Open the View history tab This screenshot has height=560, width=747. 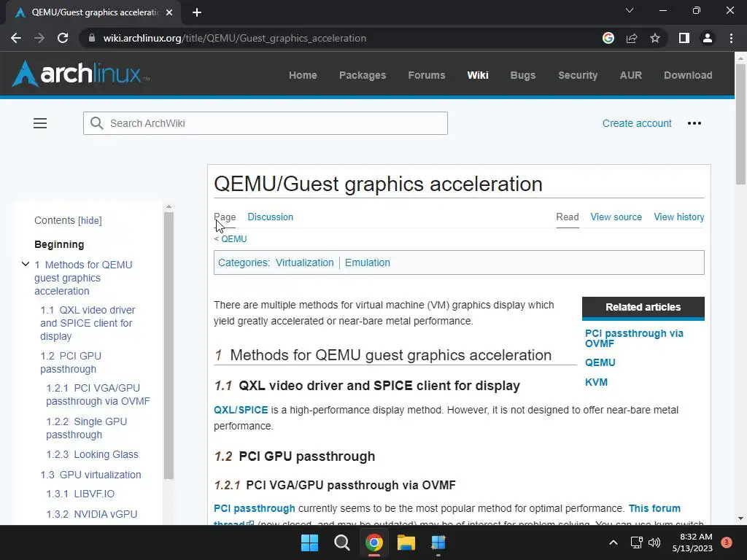click(x=679, y=217)
